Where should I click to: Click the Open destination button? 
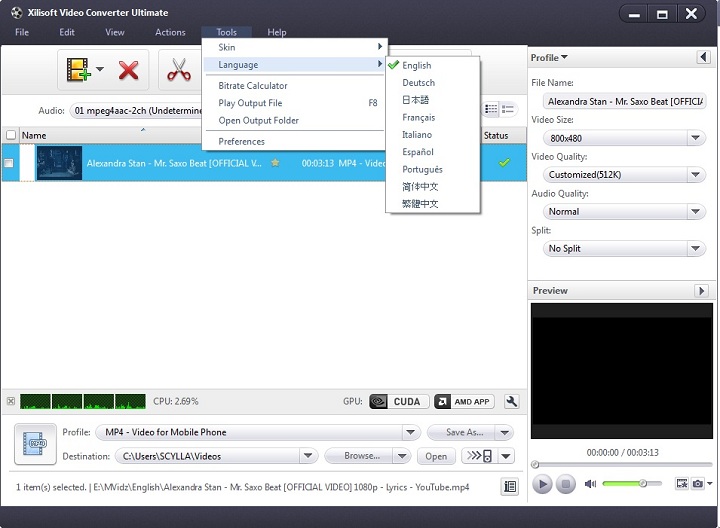pyautogui.click(x=436, y=456)
